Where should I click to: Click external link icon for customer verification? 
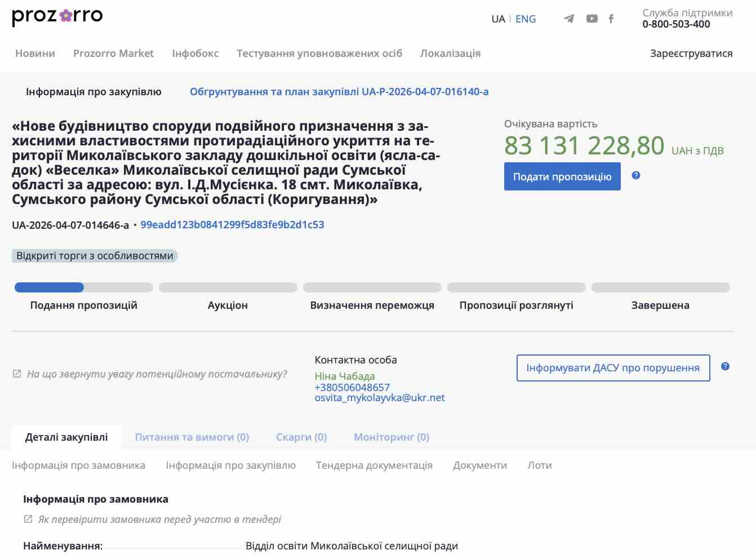pos(28,519)
